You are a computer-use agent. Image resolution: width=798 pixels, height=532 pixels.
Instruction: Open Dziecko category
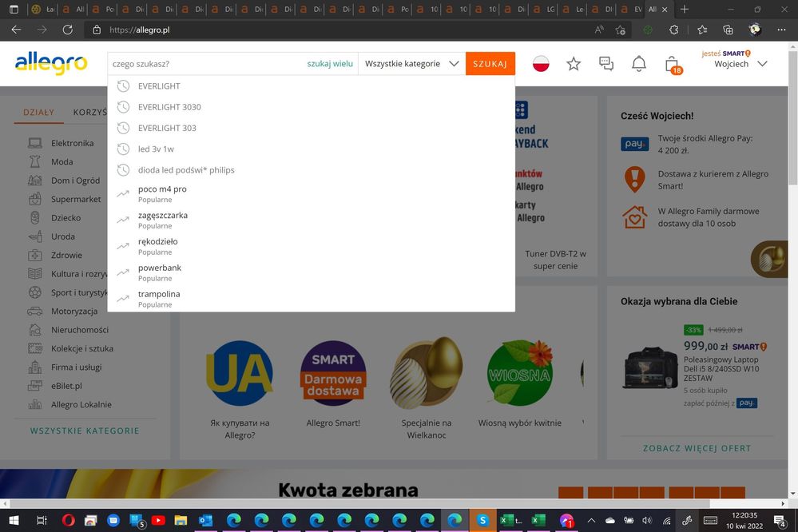66,218
